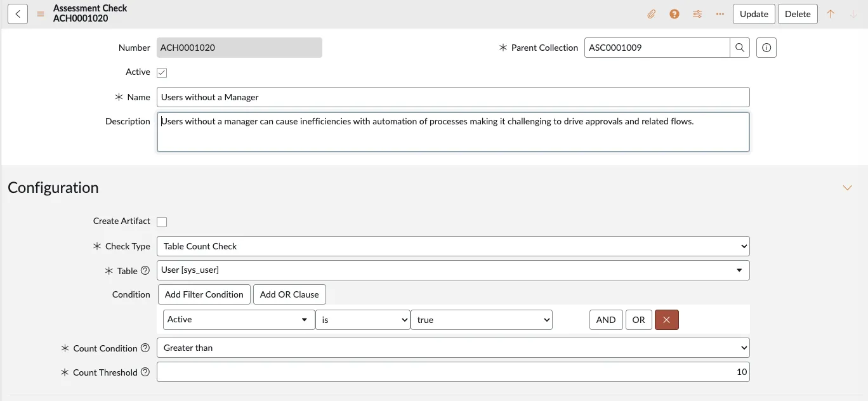Preview Parent Collection record info icon
The width and height of the screenshot is (868, 401).
click(x=766, y=48)
